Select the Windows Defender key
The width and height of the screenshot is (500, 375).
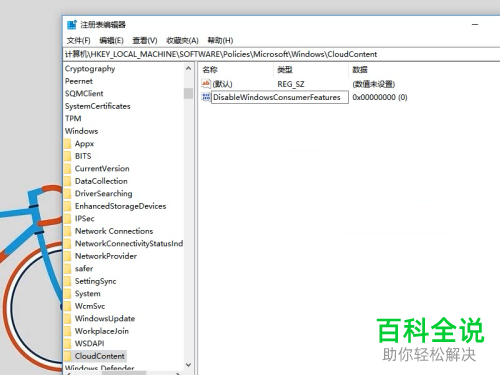tap(99, 368)
